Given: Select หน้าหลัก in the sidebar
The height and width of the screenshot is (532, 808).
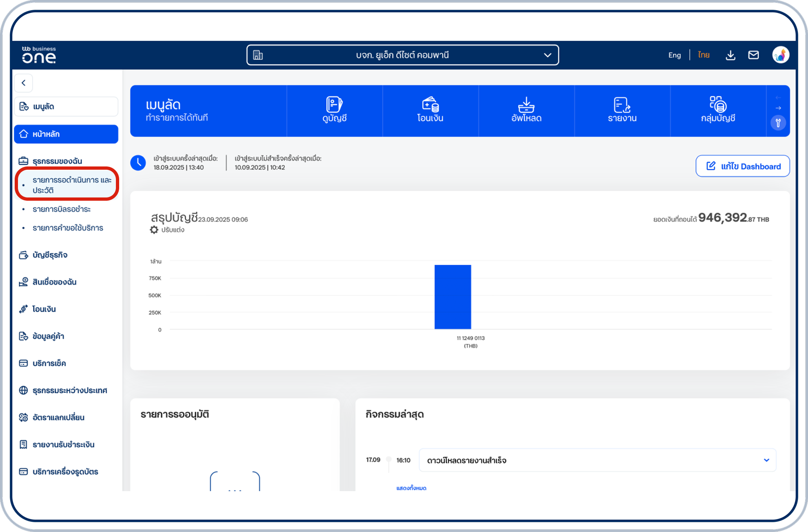Looking at the screenshot, I should [x=66, y=134].
